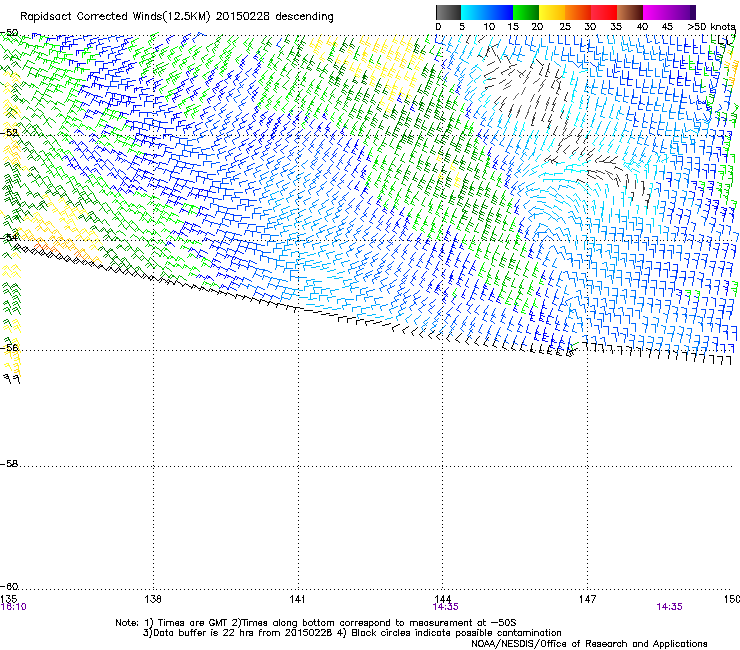
Task: Click the longitude label '147'
Action: tap(588, 599)
